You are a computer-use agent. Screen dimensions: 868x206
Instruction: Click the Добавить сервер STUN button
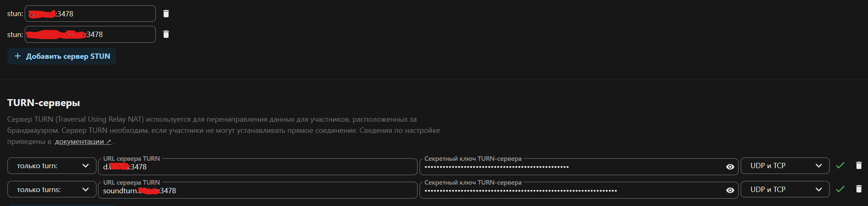click(x=62, y=56)
